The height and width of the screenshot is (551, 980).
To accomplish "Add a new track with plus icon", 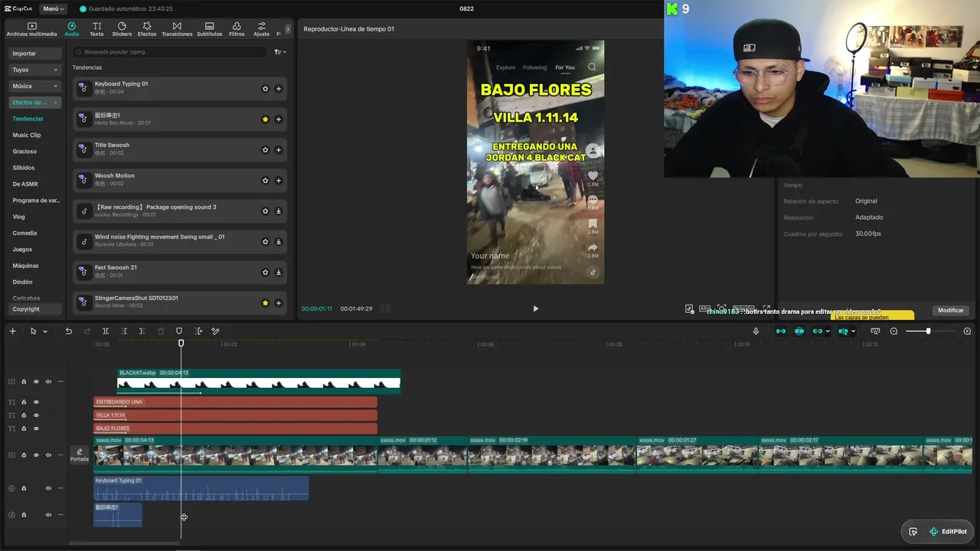I will pos(12,331).
